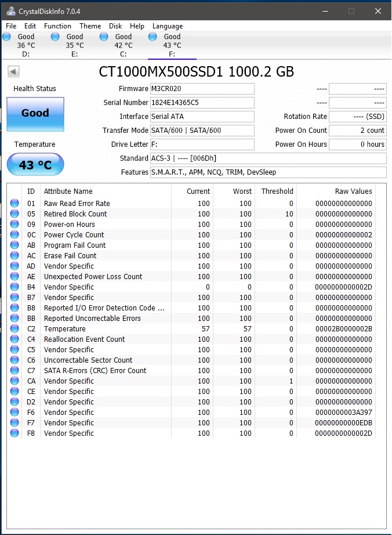This screenshot has height=535, width=392.
Task: Click the Standard ACS-3 field
Action: click(268, 158)
